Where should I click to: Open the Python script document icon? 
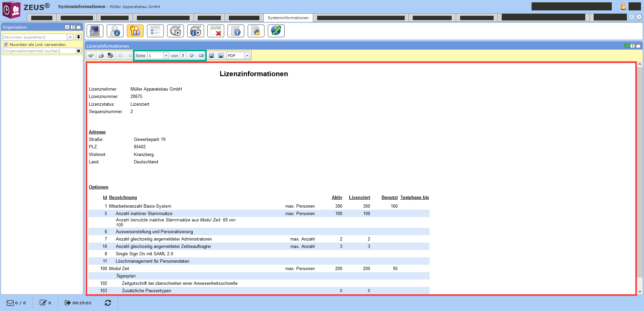click(x=256, y=31)
